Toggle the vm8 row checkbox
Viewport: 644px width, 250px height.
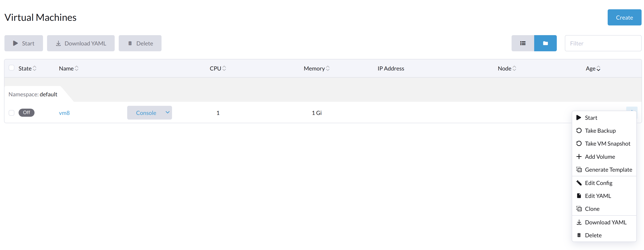tap(12, 112)
